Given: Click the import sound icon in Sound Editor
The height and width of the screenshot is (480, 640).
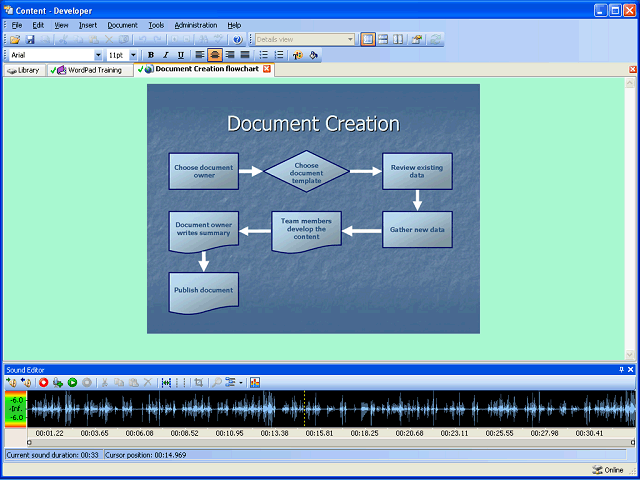Looking at the screenshot, I should click(x=11, y=382).
